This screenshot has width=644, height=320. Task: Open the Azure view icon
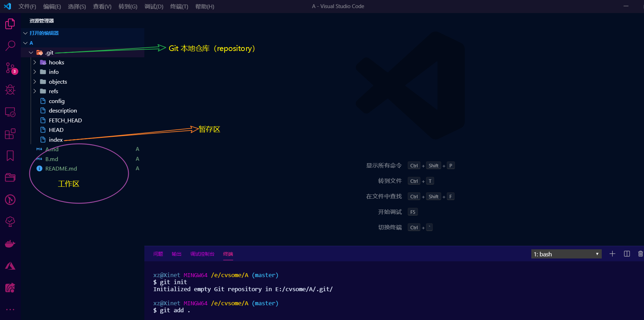click(10, 266)
